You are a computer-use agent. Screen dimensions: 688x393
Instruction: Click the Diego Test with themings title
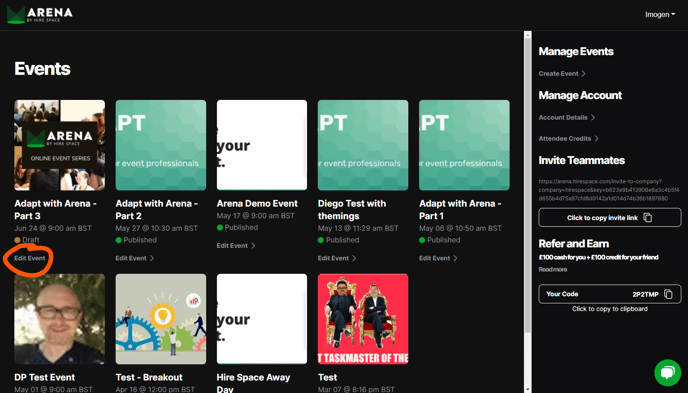(352, 210)
